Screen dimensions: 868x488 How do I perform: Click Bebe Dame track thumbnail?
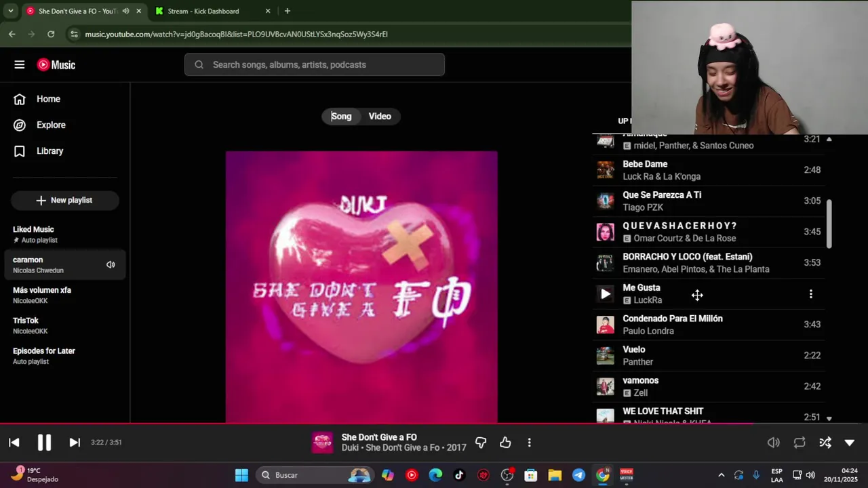606,170
